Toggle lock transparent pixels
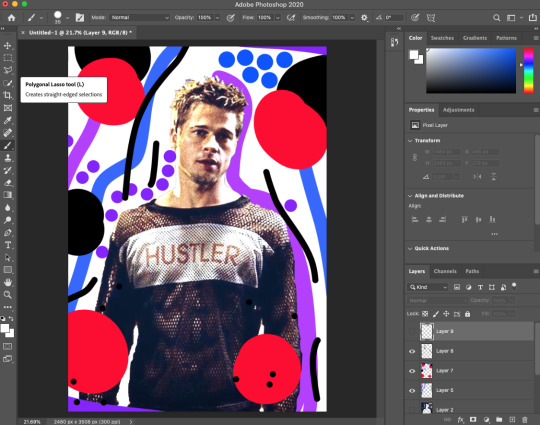The width and height of the screenshot is (540, 425). point(425,314)
